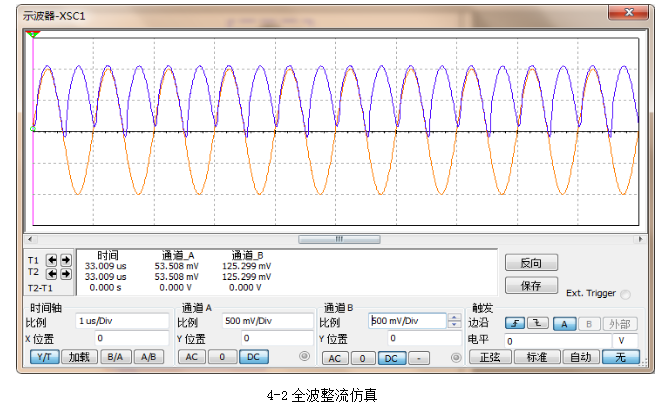Choose 标准 normal trigger type

pyautogui.click(x=537, y=357)
